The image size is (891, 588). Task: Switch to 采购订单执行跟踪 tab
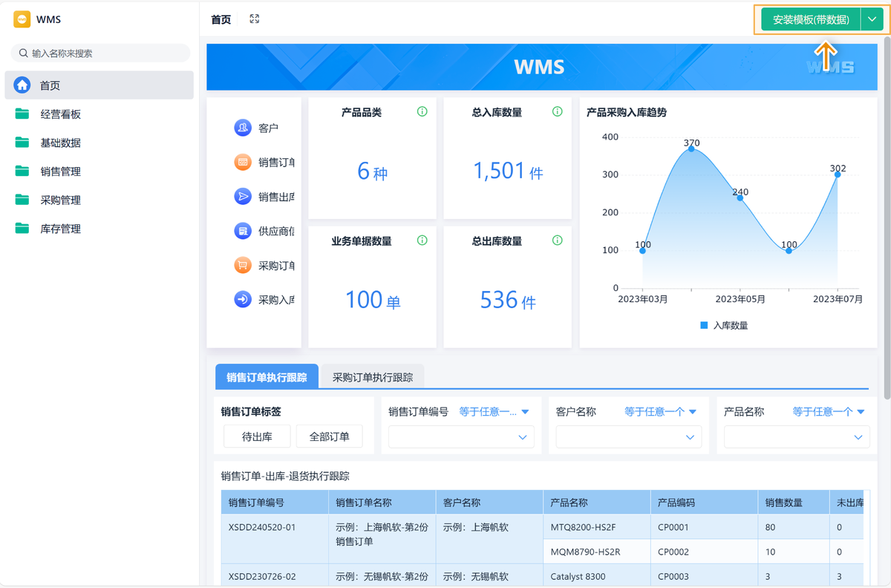tap(371, 376)
